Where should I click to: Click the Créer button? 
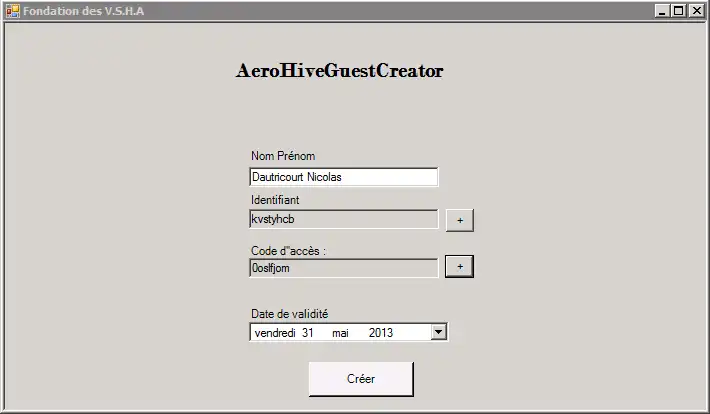361,379
